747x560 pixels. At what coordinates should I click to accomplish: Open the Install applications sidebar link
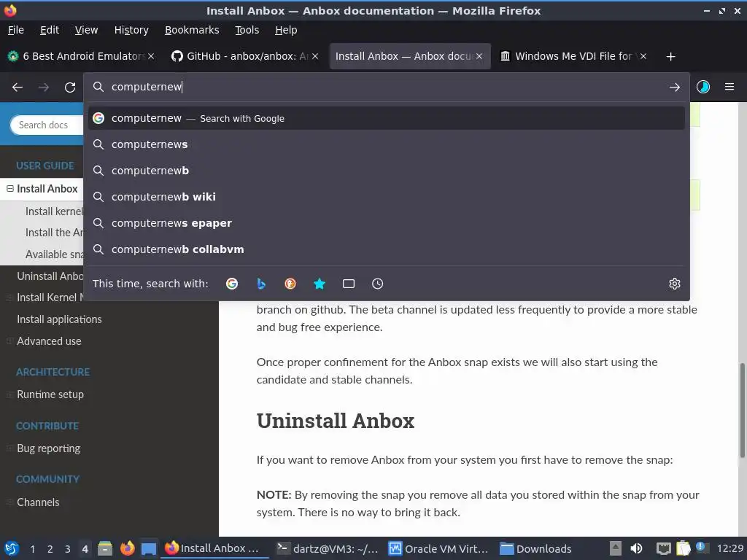59,319
